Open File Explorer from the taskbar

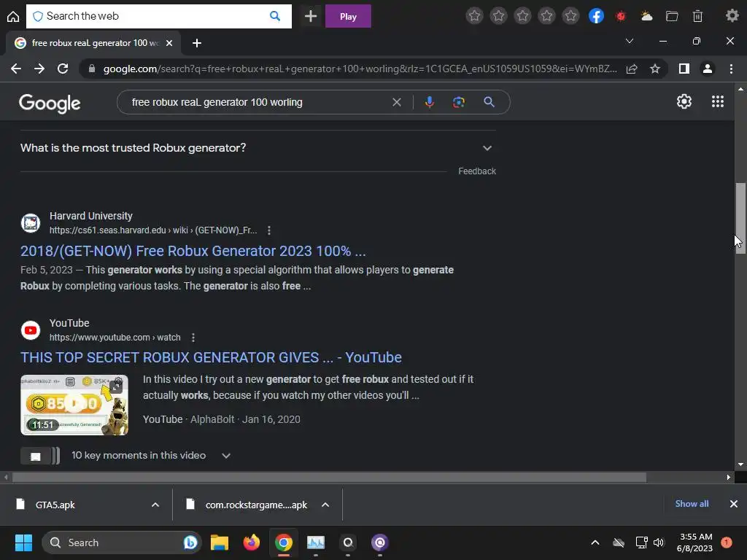[220, 542]
